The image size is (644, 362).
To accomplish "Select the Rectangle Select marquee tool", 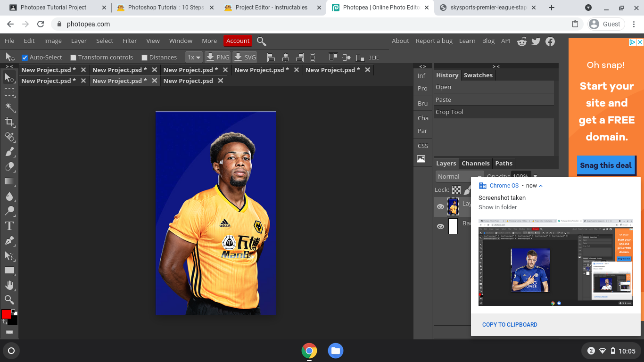I will (x=9, y=92).
